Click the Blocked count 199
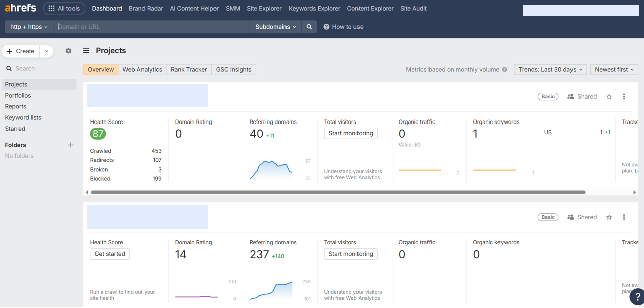This screenshot has height=308, width=644. point(157,179)
